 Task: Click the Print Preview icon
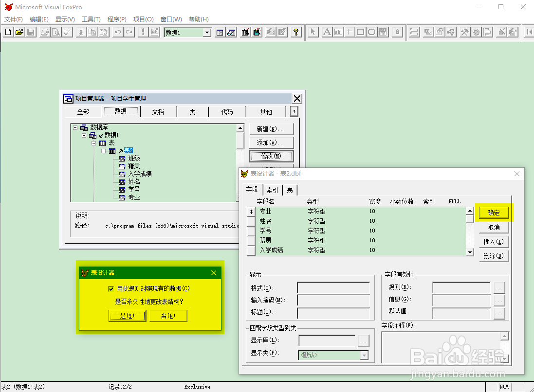[56, 32]
